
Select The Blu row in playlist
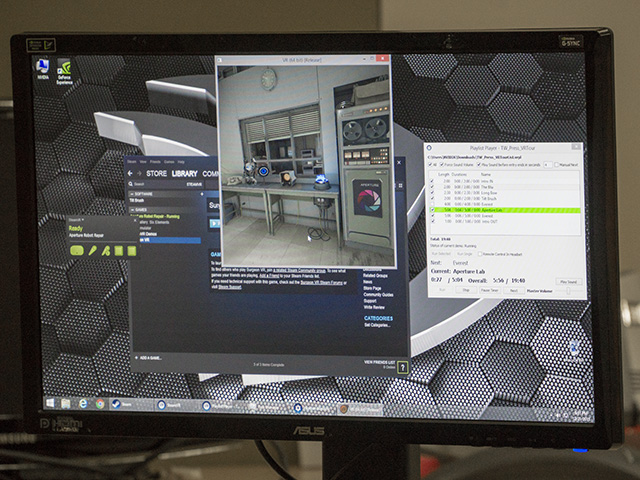pyautogui.click(x=505, y=187)
